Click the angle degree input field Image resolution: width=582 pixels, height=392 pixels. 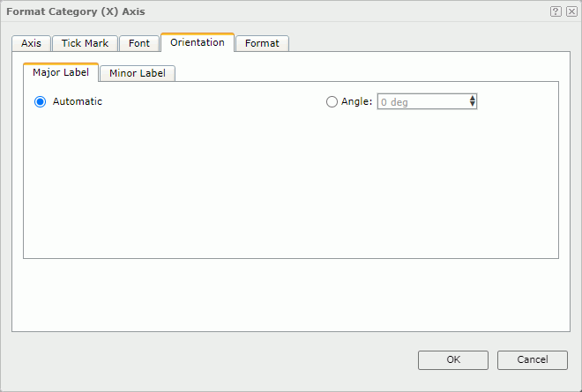coord(422,102)
